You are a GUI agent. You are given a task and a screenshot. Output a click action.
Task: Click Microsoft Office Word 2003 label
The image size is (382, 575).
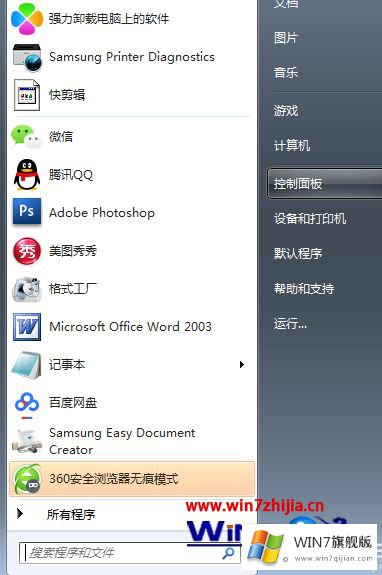click(131, 327)
